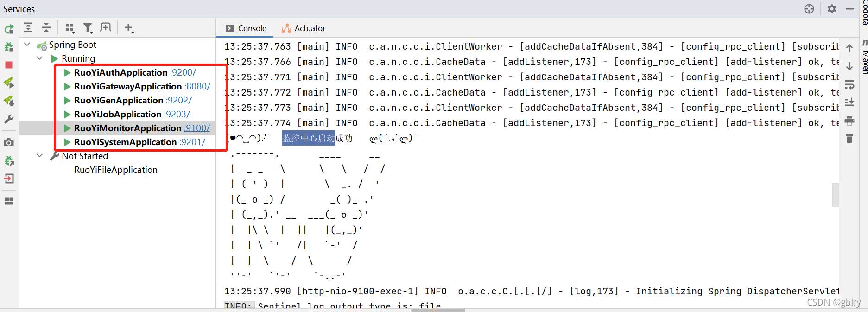Image resolution: width=868 pixels, height=312 pixels.
Task: Select RuoYiSystemApplication in the tree
Action: coord(126,142)
